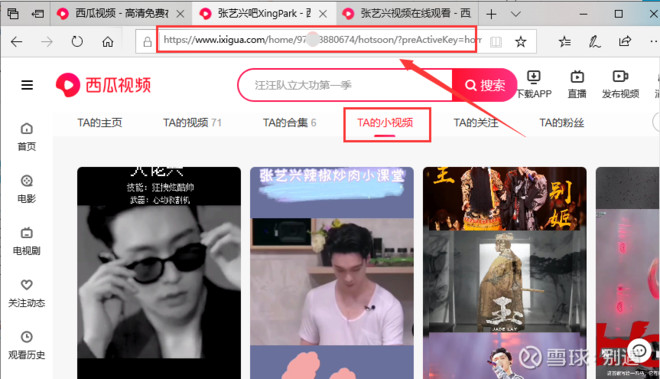660x379 pixels.
Task: Open 直播 live stream icon
Action: pos(577,85)
